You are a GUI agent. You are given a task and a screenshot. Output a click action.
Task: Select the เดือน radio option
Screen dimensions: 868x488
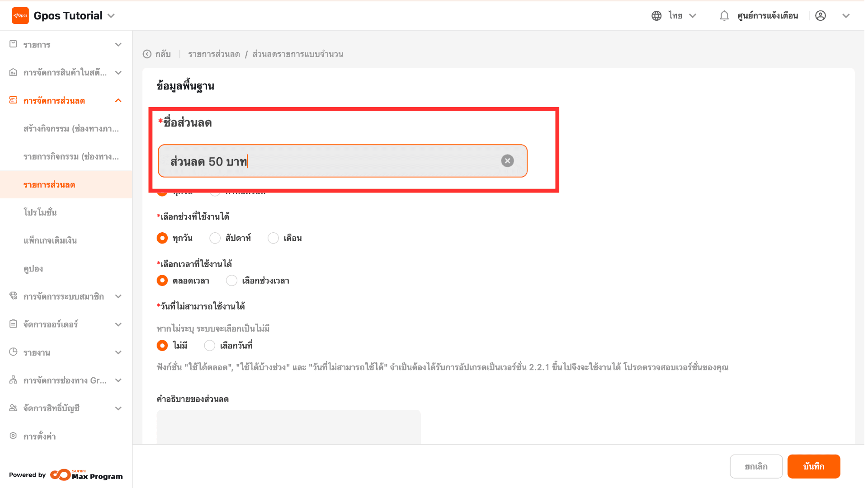[x=273, y=238]
